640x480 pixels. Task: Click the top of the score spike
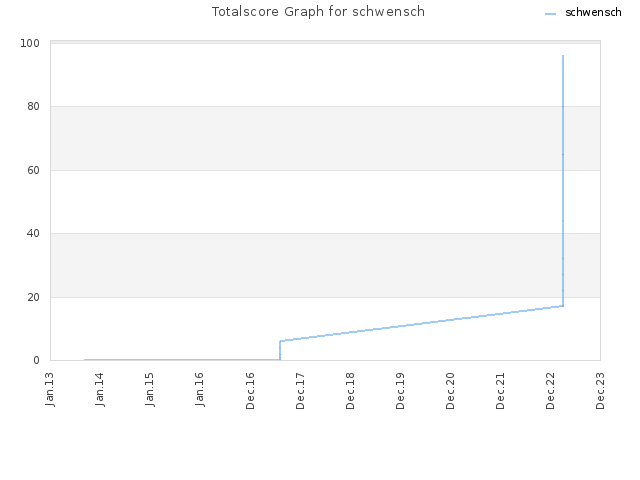click(563, 56)
